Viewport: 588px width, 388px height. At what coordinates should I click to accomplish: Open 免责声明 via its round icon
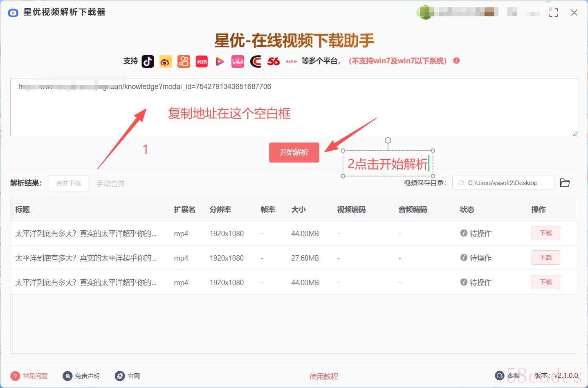tap(67, 376)
